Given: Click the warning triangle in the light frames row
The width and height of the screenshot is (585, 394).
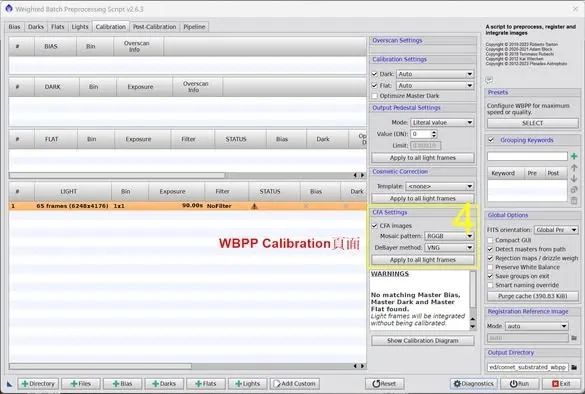Looking at the screenshot, I should coord(254,206).
